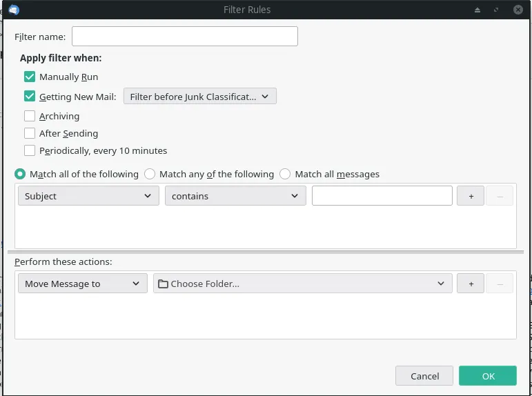Uncheck the Manually Run checkbox
Image resolution: width=532 pixels, height=396 pixels.
(30, 77)
